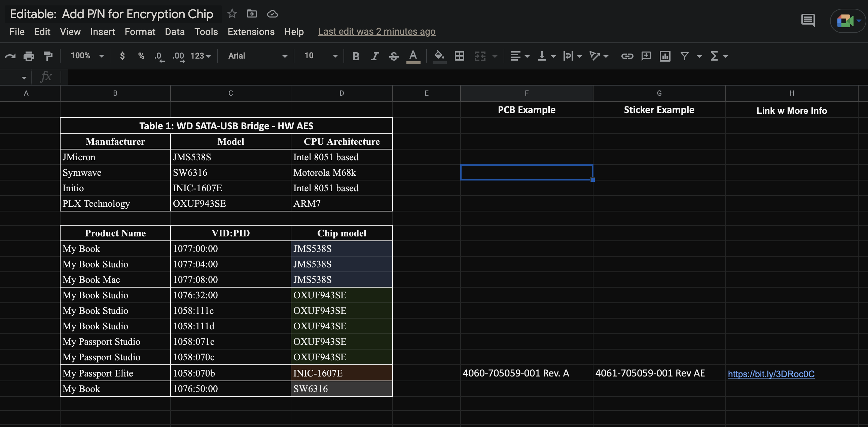The width and height of the screenshot is (868, 427).
Task: Open font size dropdown
Action: click(320, 56)
